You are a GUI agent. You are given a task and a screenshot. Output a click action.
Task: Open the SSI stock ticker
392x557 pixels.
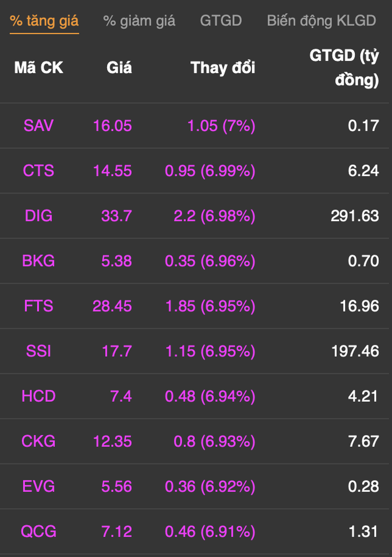click(x=38, y=351)
